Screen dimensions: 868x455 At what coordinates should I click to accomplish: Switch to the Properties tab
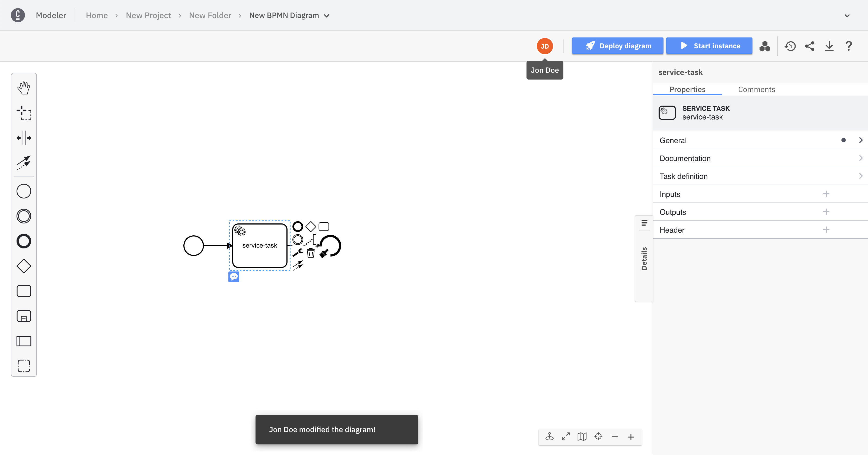click(687, 89)
